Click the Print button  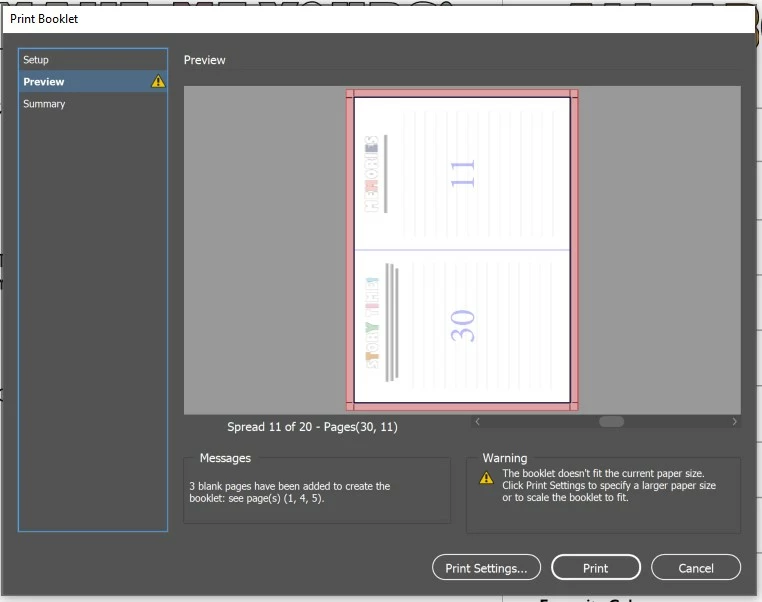595,568
